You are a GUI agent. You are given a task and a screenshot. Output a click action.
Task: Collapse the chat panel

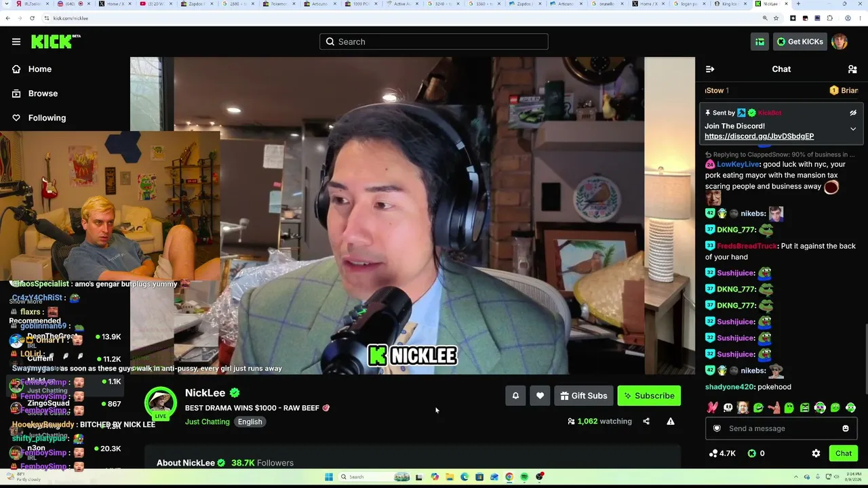710,69
